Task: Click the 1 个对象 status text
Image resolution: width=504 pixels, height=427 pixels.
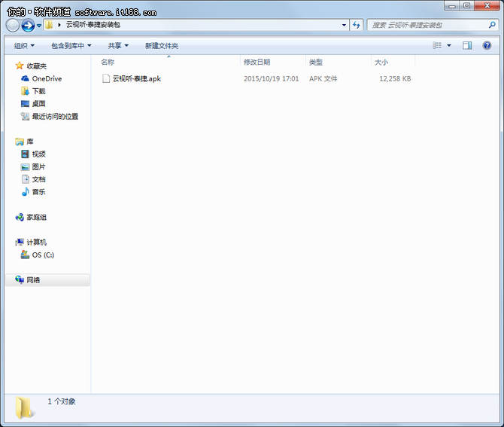Action: (x=62, y=401)
